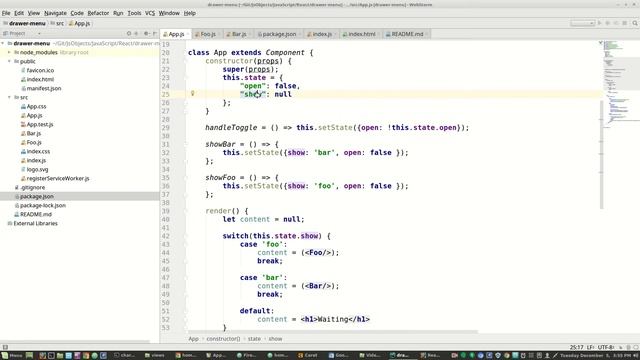Click the collapse all icon in Project panel
Image resolution: width=640 pixels, height=360 pixels.
[137, 33]
